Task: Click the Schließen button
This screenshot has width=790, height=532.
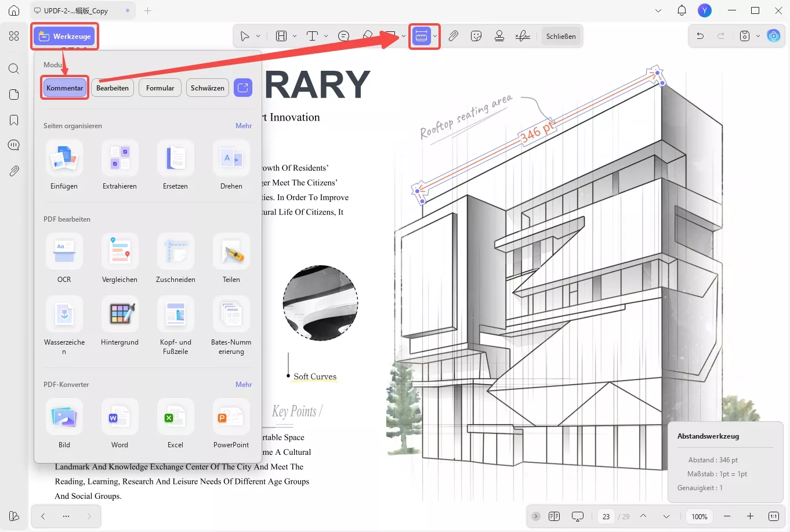Action: (x=561, y=36)
